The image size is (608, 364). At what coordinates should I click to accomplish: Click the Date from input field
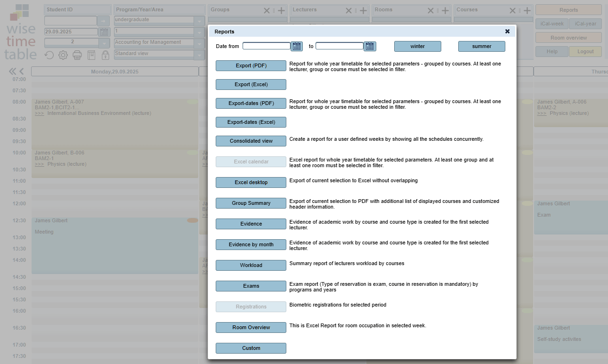(267, 46)
